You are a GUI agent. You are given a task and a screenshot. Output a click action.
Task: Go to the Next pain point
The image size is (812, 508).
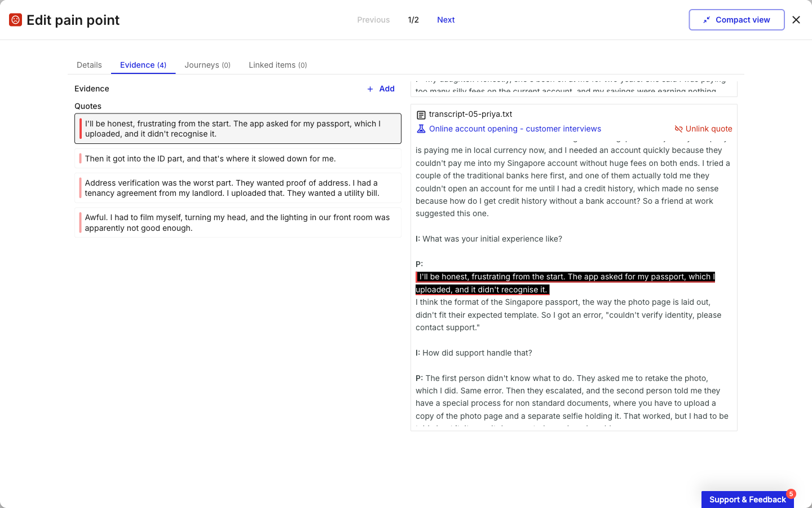click(445, 20)
